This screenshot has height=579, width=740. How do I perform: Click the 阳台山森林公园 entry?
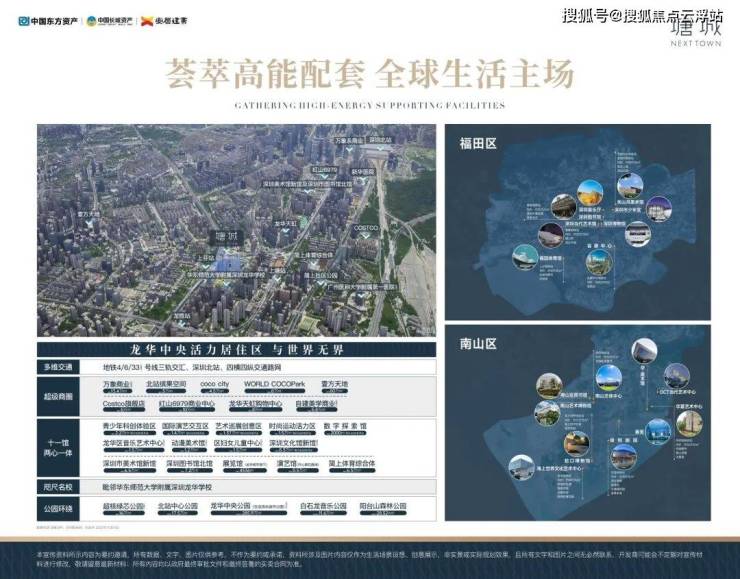point(383,508)
